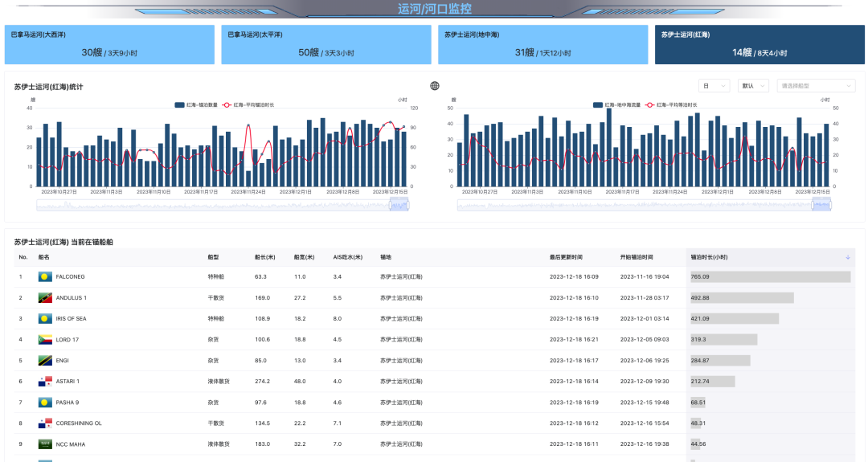Click the data zoom slider under right chart
This screenshot has width=868, height=462.
coord(644,205)
